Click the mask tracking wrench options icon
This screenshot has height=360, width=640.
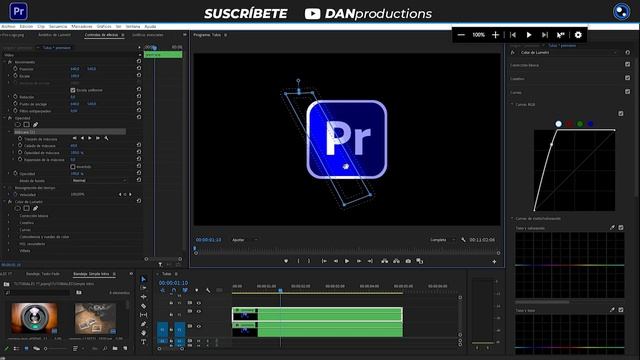click(107, 138)
